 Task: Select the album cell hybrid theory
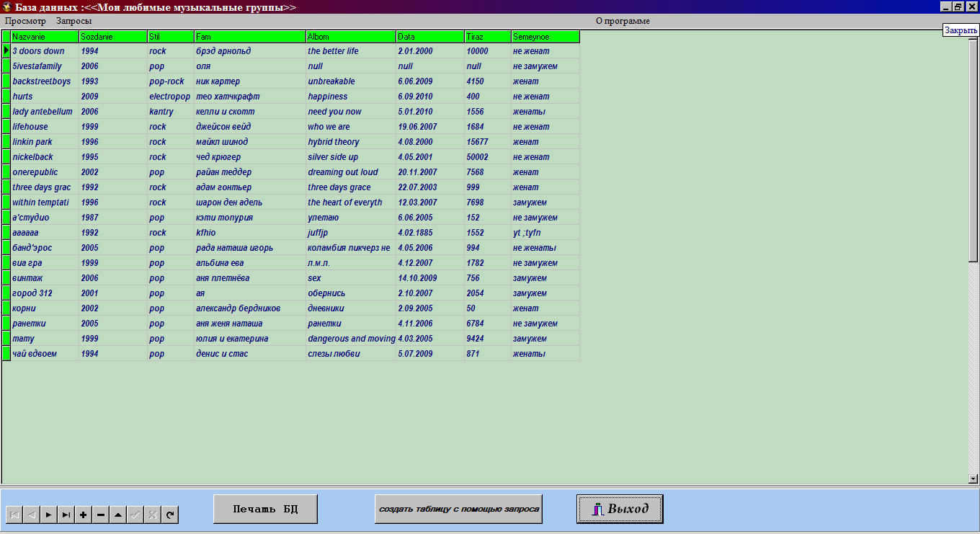pos(350,142)
